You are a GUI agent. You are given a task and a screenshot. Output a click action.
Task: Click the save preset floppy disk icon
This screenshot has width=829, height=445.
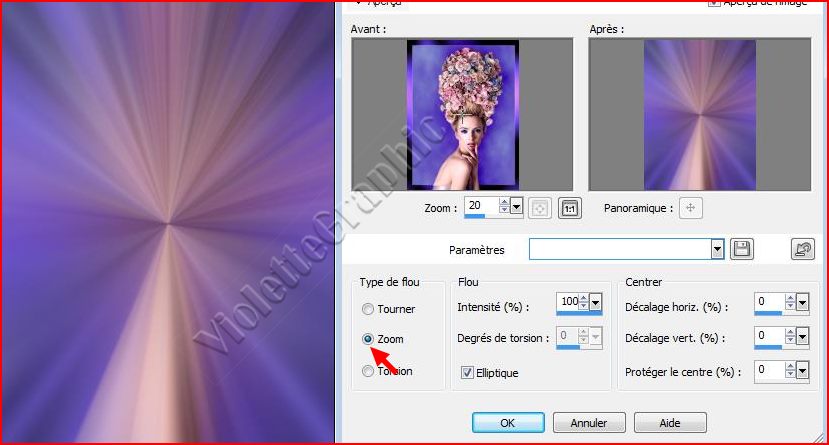point(741,249)
